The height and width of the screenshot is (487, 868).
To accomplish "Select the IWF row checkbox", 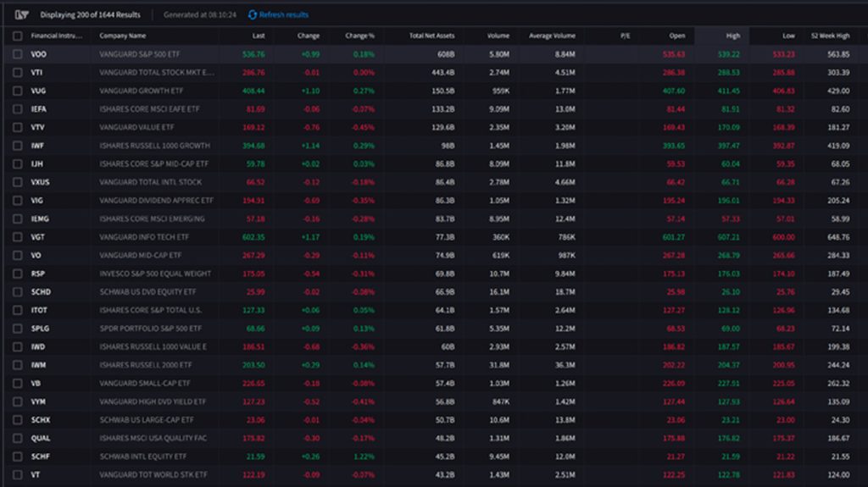I will [x=18, y=146].
